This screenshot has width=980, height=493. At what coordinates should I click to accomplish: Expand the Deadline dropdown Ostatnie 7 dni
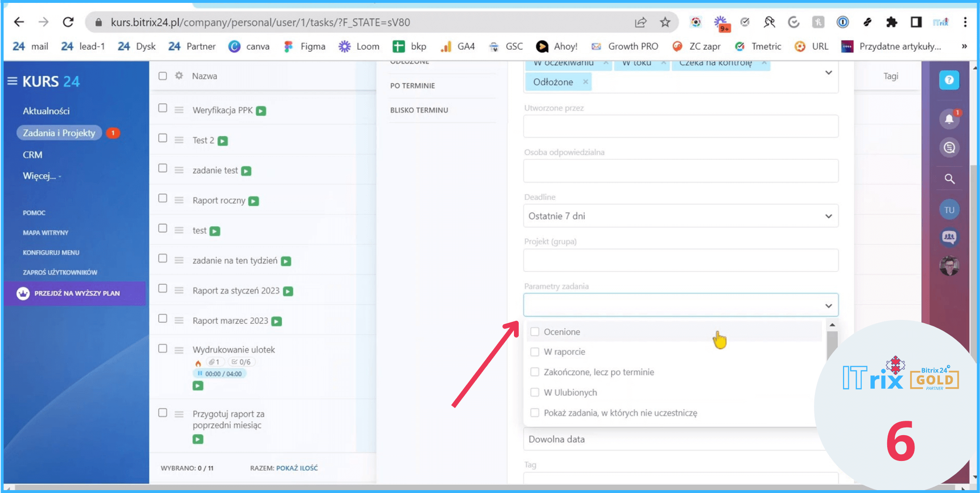680,216
